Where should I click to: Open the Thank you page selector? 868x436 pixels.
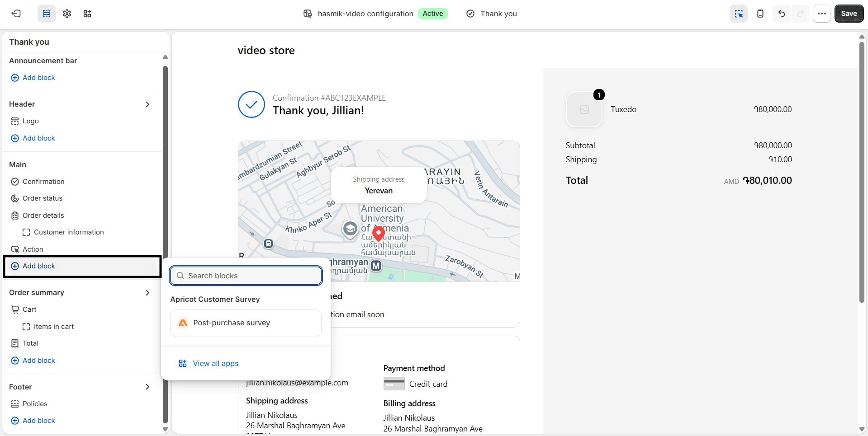[x=492, y=14]
